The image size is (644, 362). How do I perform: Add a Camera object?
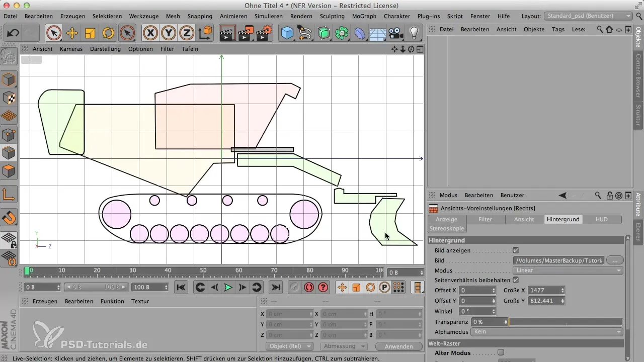point(396,33)
